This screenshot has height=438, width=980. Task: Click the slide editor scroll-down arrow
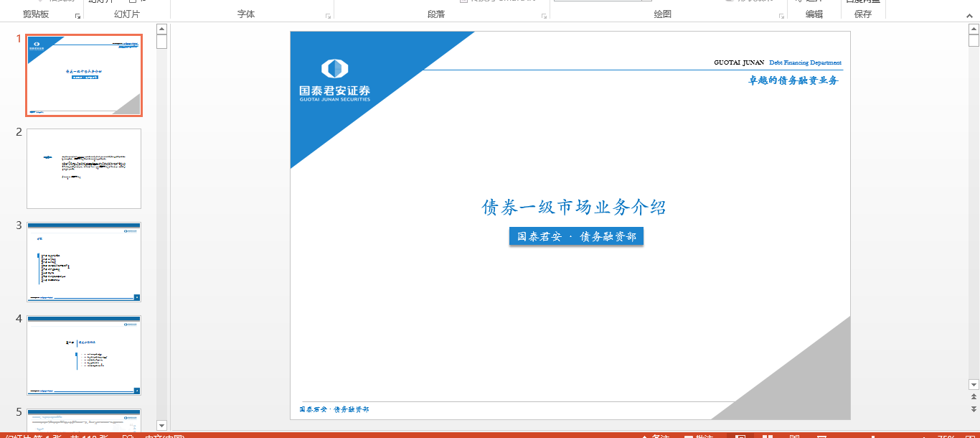[974, 385]
